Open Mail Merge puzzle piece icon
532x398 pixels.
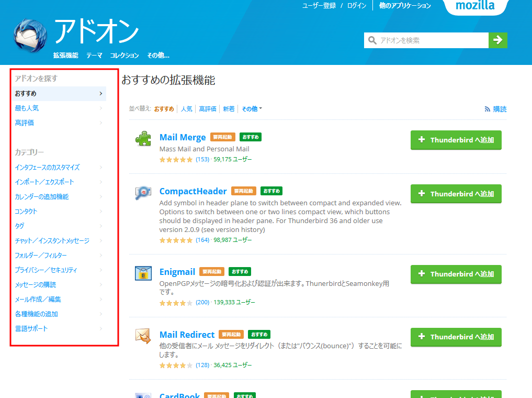143,139
